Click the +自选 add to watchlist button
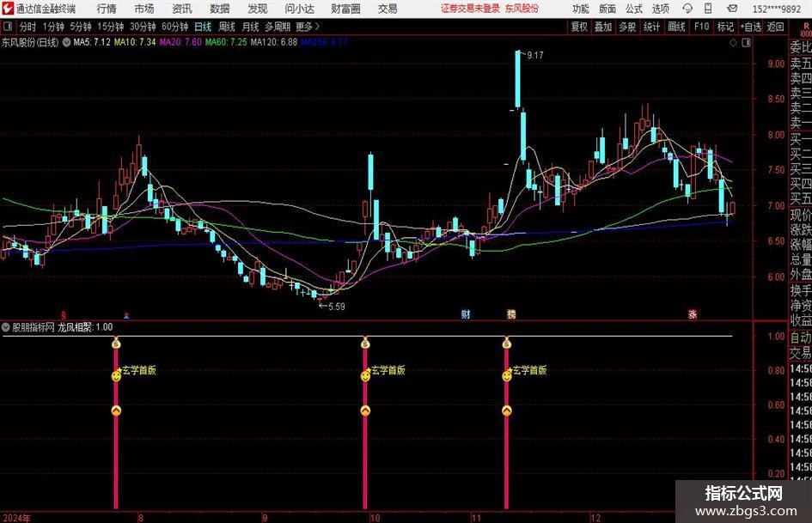The image size is (812, 523). (751, 27)
